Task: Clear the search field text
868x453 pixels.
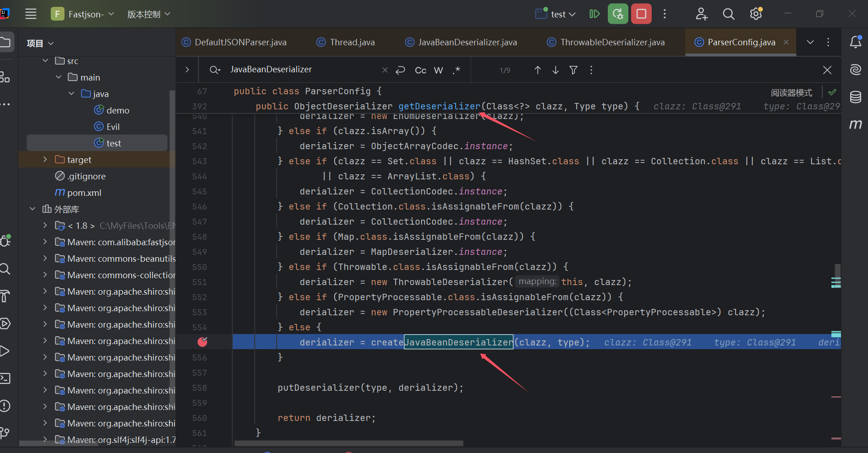Action: [385, 70]
